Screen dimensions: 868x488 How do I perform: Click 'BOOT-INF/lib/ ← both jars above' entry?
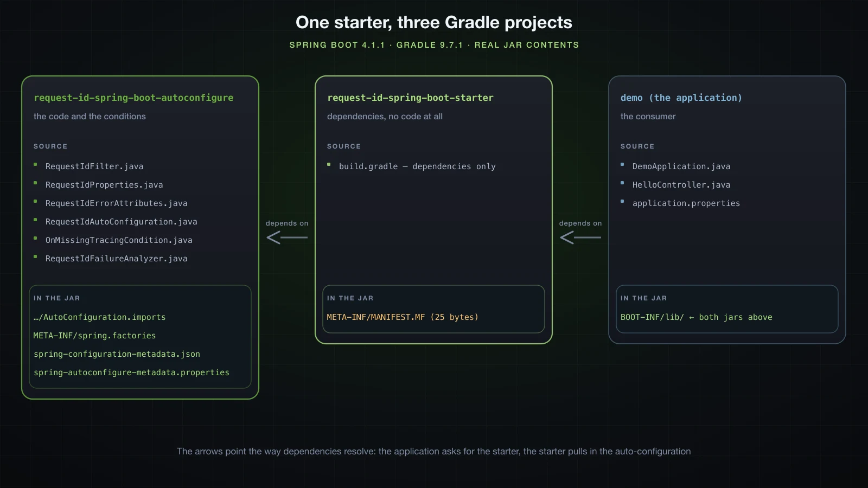click(697, 317)
